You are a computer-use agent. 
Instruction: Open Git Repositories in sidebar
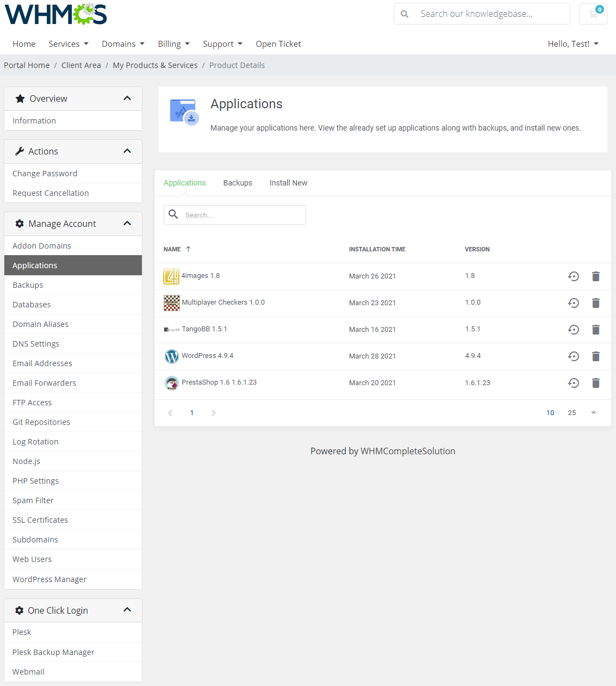73,422
